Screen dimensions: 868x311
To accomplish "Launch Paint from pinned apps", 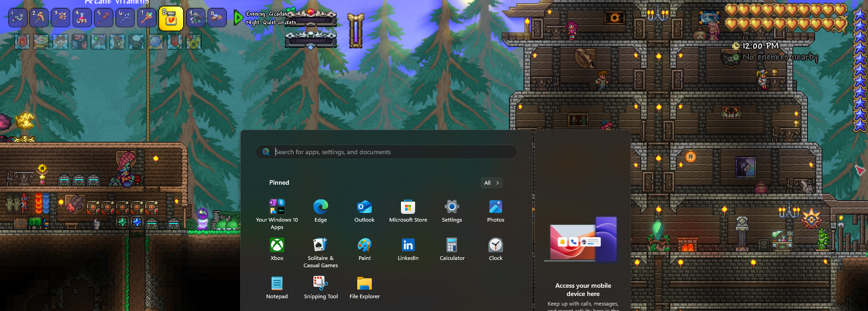I will point(365,249).
